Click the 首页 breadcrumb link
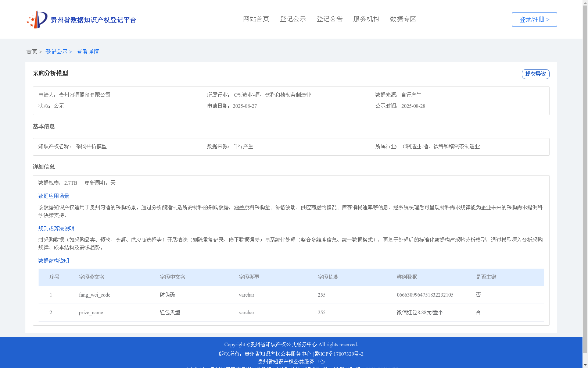The image size is (588, 368). [32, 52]
